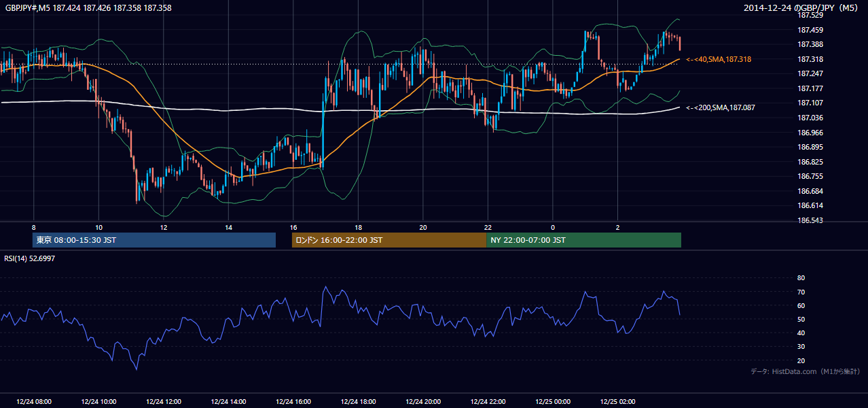Click the 12/24 12:00 bottom time label
The image size is (868, 408).
164,401
